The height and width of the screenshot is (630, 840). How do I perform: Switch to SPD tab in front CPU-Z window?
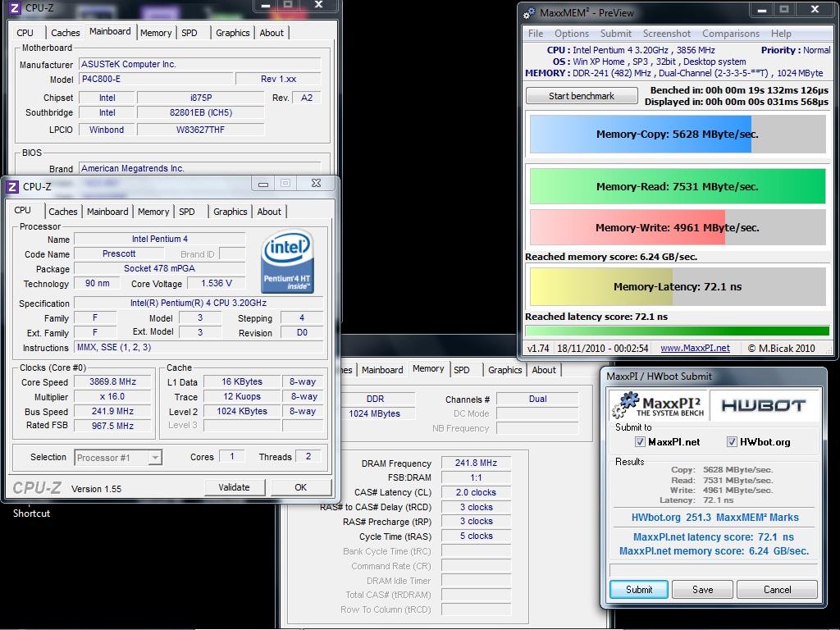[187, 212]
